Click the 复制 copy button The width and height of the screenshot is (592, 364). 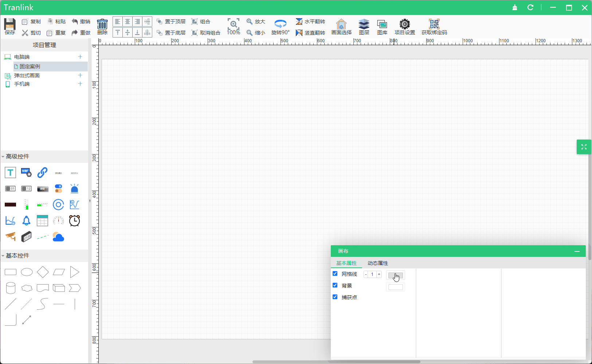(31, 21)
